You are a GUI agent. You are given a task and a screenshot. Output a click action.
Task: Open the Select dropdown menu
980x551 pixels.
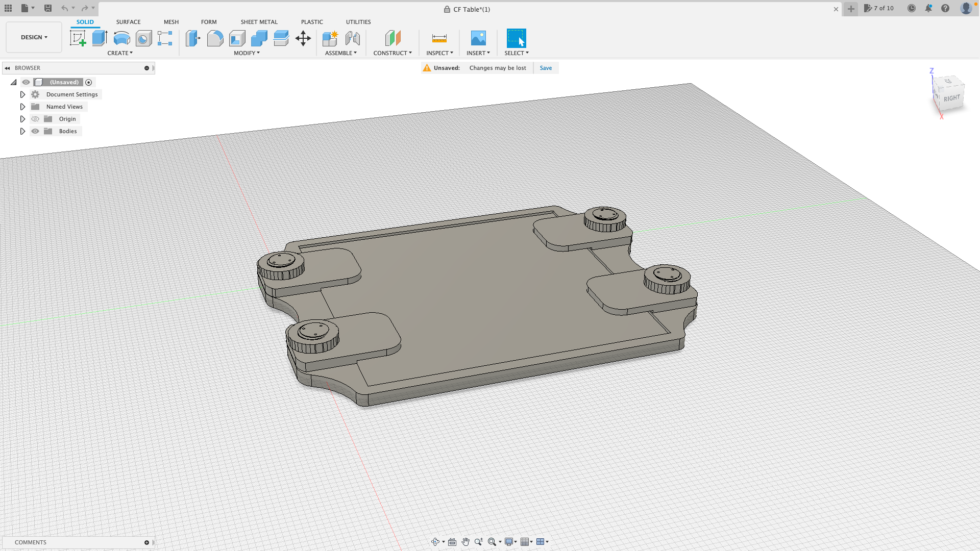click(x=517, y=53)
